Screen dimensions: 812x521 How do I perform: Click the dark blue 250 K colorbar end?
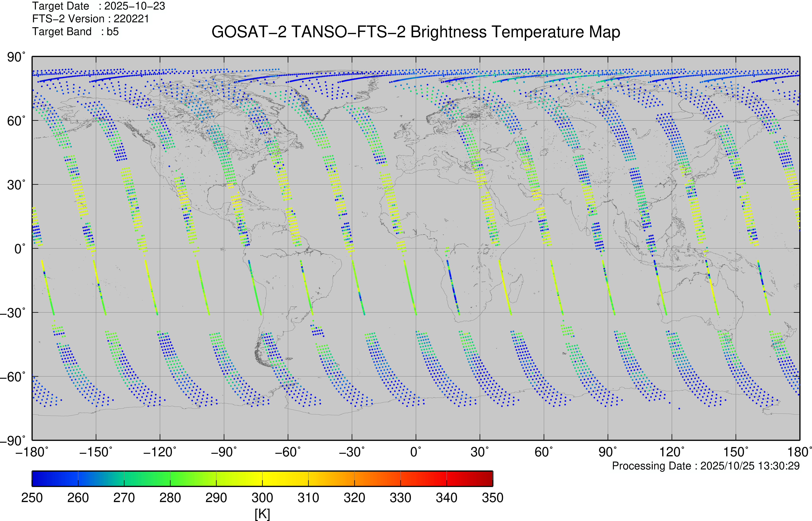36,478
